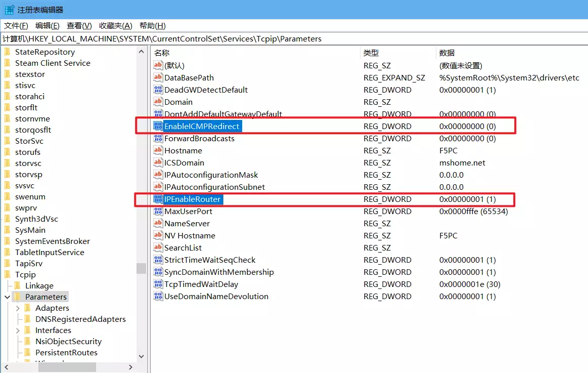Click the registry path address bar
This screenshot has width=588, height=373.
click(293, 39)
